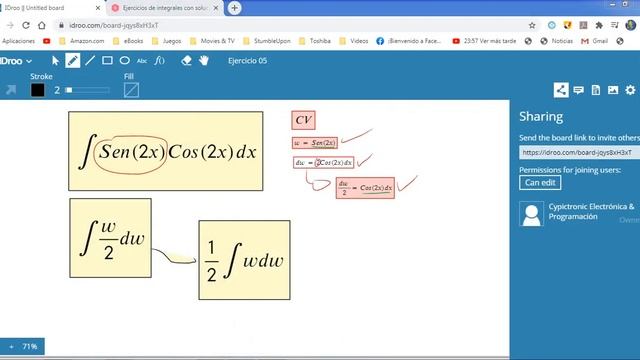640x360 pixels.
Task: Select the dw/2 = Cos(2x)dx formula box
Action: pos(365,188)
